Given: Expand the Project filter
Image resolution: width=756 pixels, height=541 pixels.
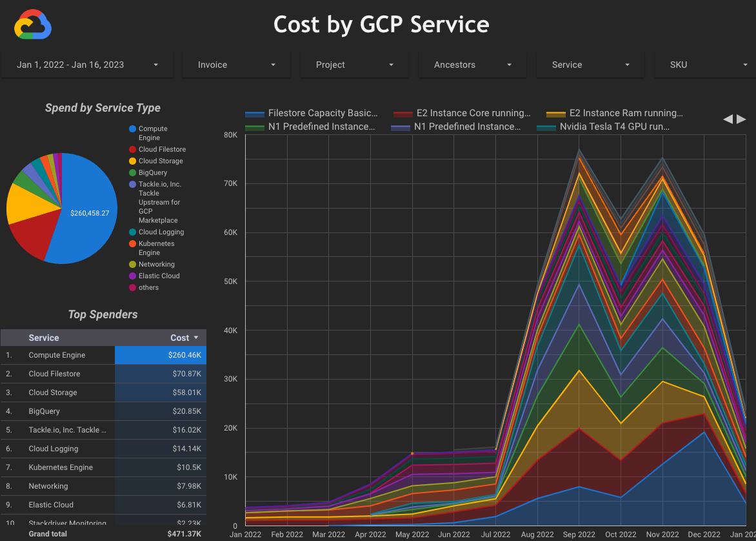Looking at the screenshot, I should (354, 65).
